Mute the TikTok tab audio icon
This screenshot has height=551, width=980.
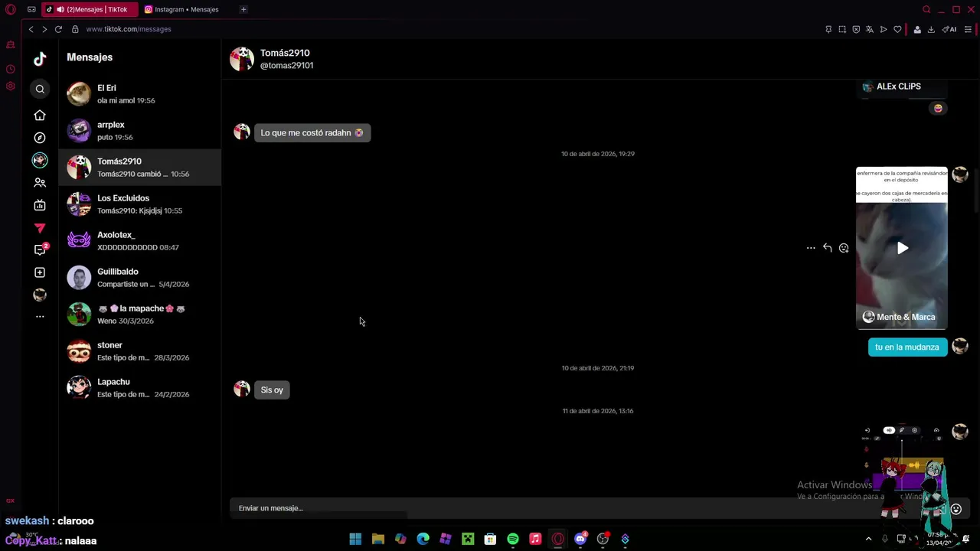click(x=60, y=9)
